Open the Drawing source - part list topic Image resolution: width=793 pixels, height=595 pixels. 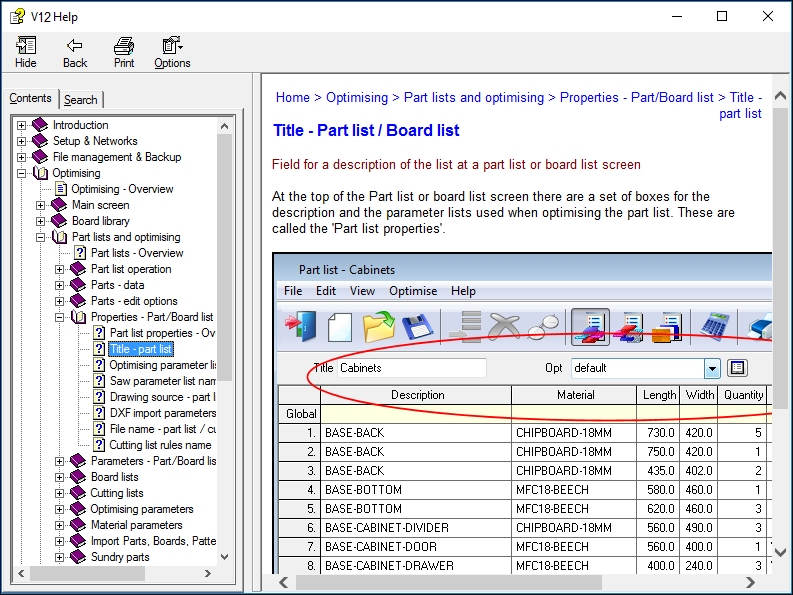(x=163, y=397)
